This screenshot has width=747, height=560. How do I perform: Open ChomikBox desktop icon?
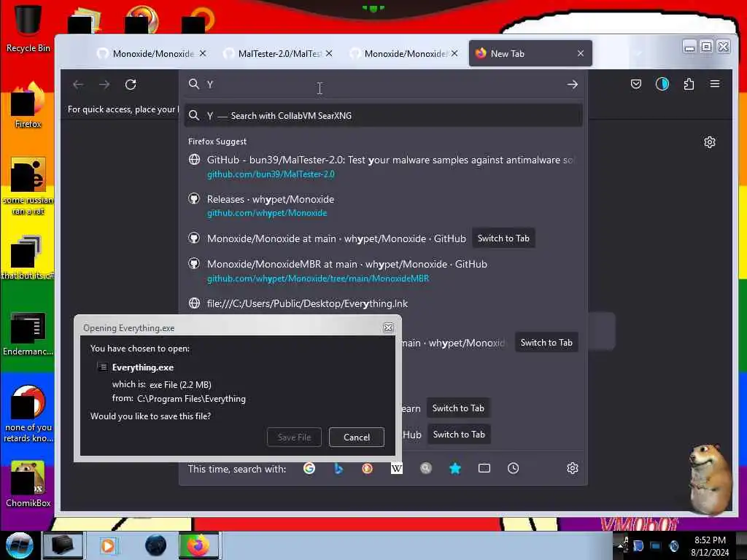(x=28, y=484)
